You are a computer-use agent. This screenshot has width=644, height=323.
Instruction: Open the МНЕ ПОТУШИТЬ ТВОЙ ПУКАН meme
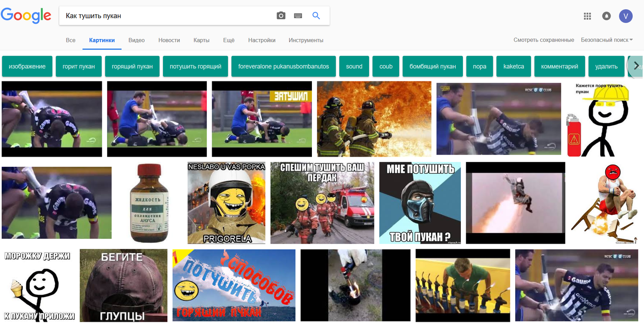click(x=420, y=203)
